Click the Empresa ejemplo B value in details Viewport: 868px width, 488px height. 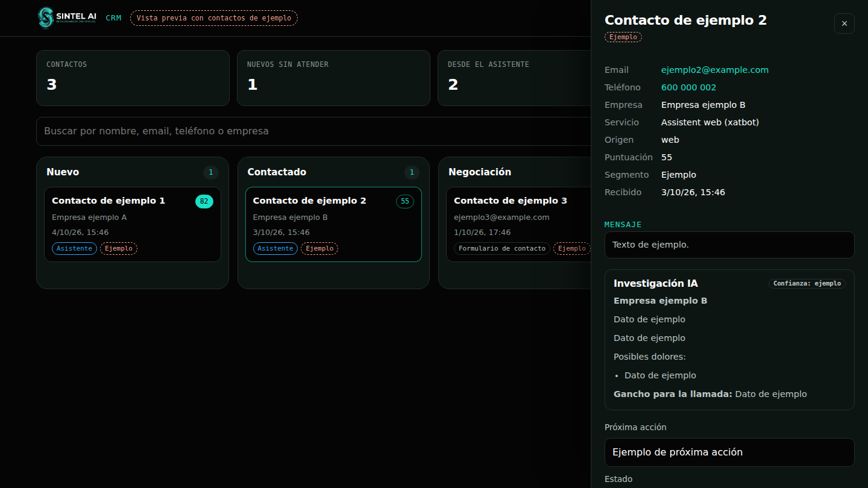pos(703,105)
